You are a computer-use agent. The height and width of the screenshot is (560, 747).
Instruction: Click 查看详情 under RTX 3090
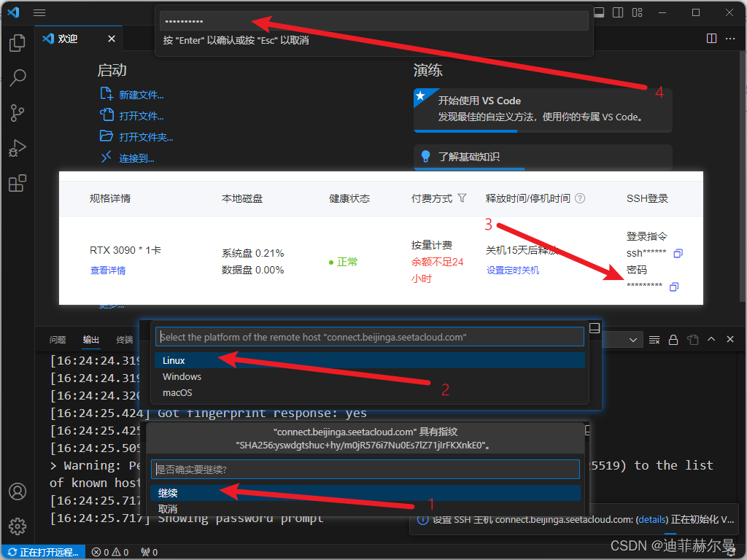coord(108,271)
